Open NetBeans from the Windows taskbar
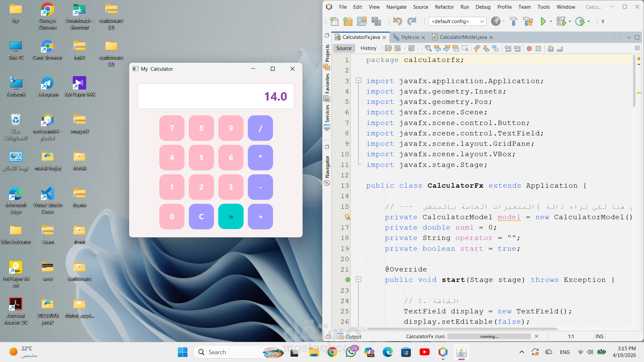Viewport: 644px width, 362px height. 443,352
